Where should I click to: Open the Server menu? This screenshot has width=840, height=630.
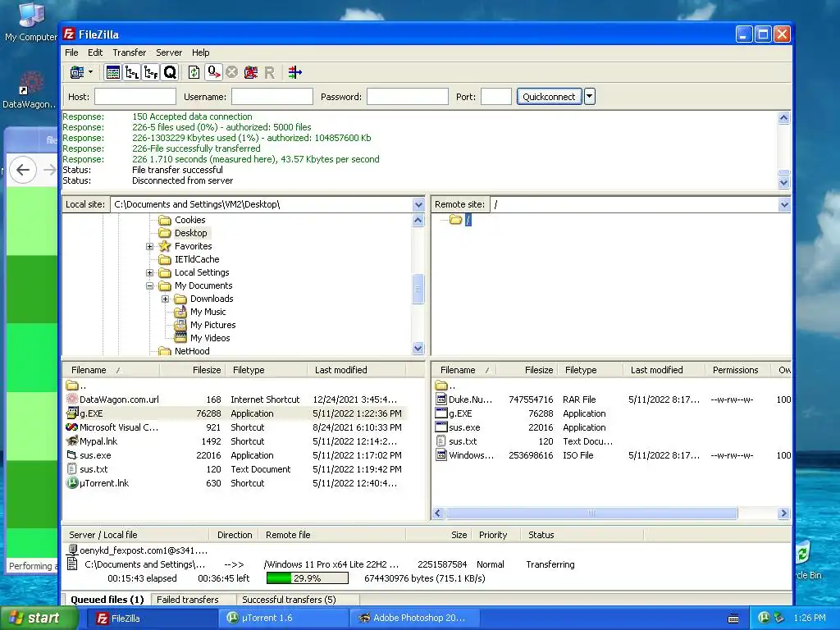click(169, 52)
